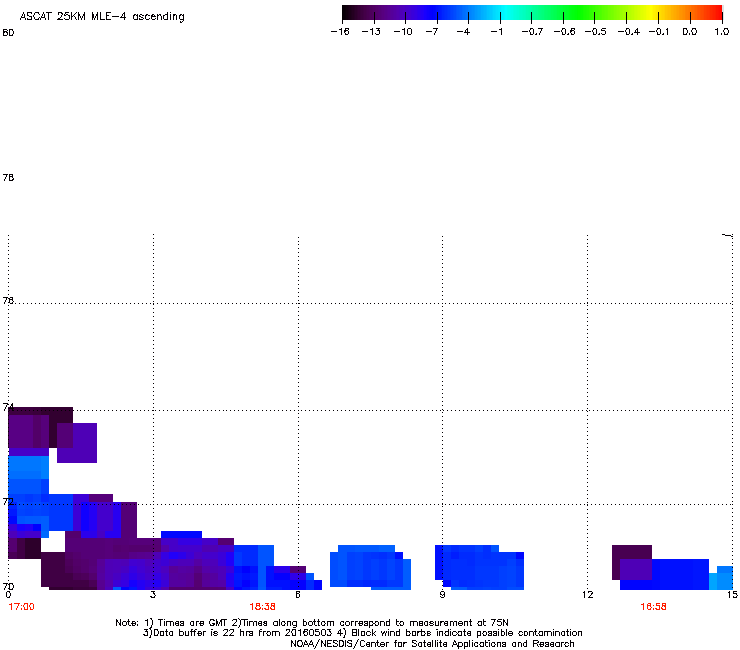Click the -16 color bar label

(340, 32)
